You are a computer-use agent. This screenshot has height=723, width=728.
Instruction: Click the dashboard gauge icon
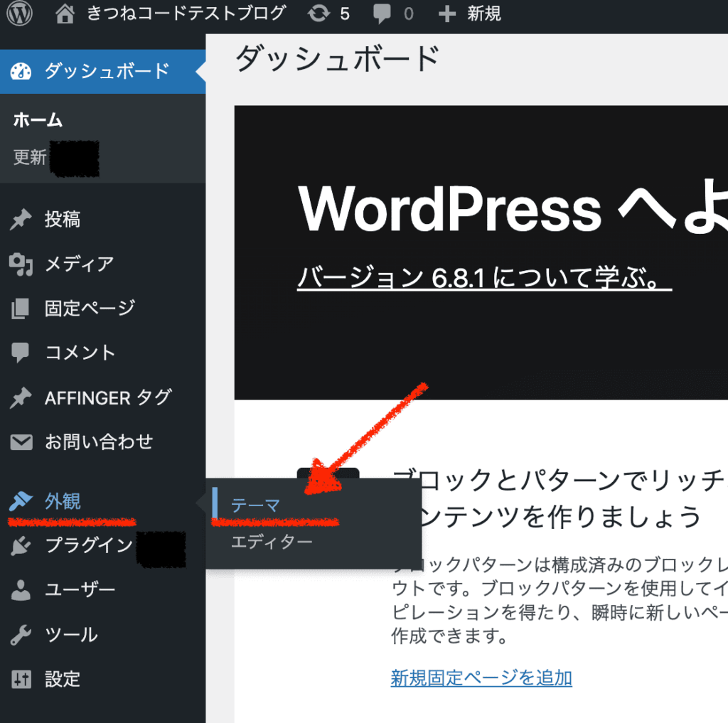[x=21, y=72]
